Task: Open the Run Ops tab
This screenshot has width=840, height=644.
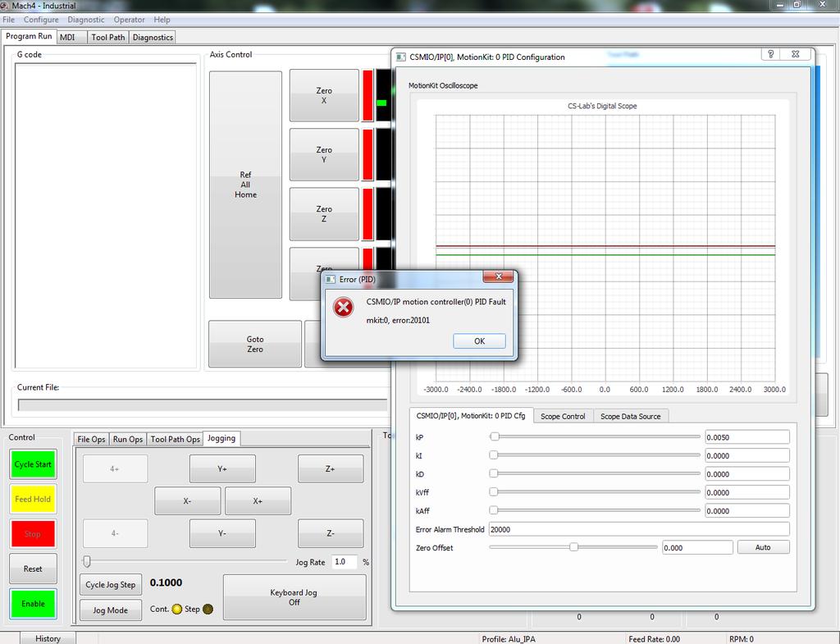Action: pos(128,440)
